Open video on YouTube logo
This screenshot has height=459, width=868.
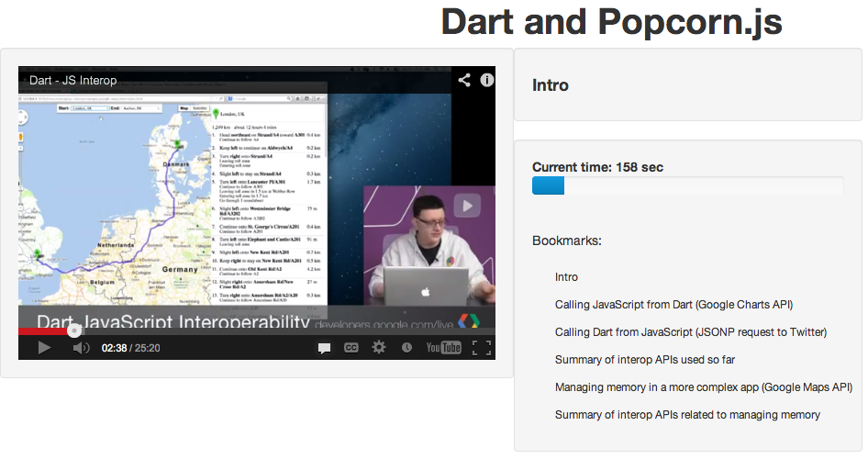coord(443,348)
